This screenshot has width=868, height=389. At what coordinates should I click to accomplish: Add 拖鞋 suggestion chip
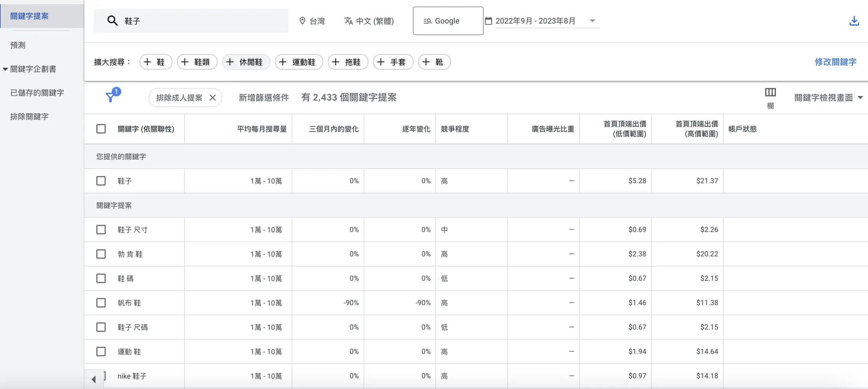tap(348, 62)
